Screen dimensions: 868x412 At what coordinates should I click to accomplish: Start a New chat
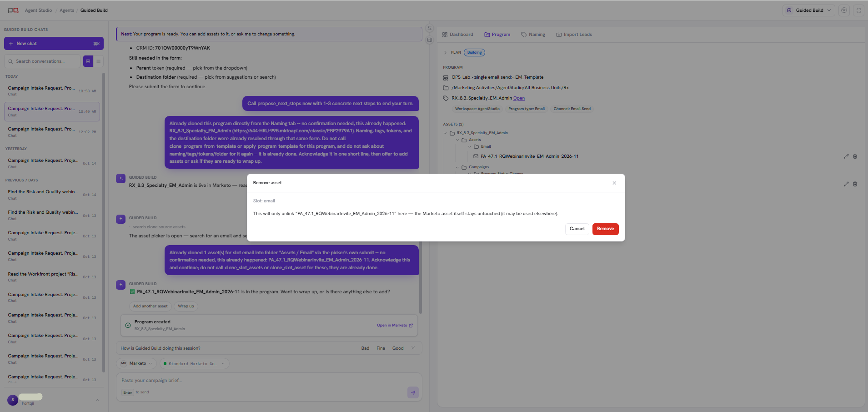click(54, 44)
